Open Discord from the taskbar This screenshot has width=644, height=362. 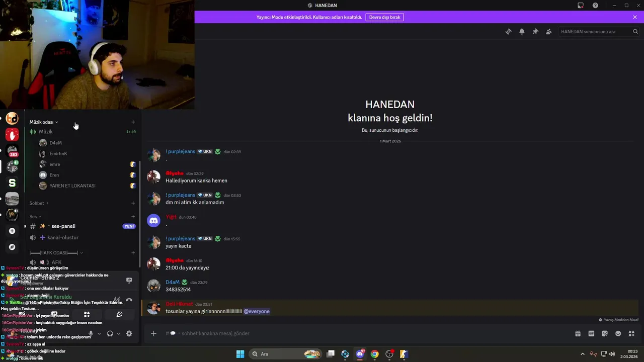click(360, 354)
